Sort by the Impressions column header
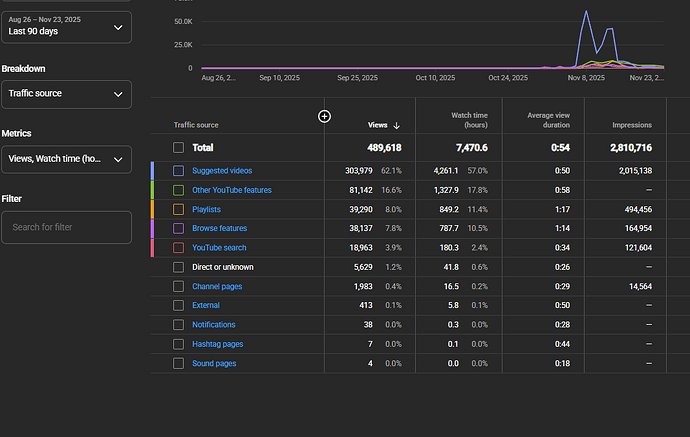The height and width of the screenshot is (437, 690). [x=632, y=125]
